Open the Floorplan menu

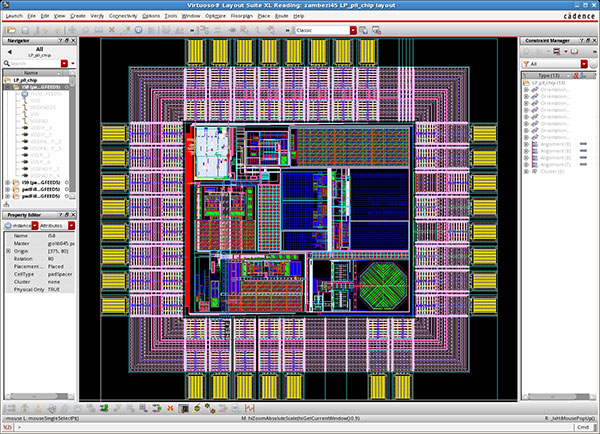[242, 16]
